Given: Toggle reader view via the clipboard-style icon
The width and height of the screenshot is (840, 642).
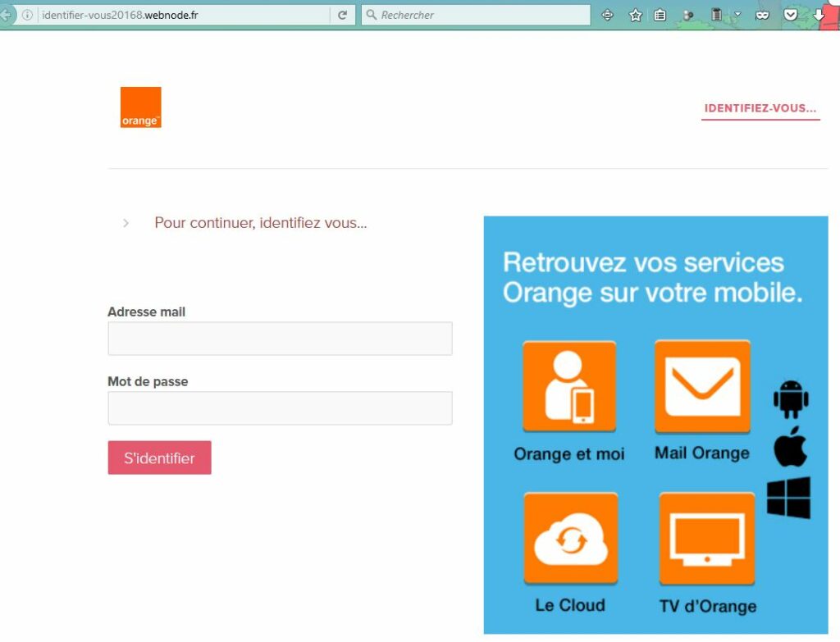Looking at the screenshot, I should point(660,14).
